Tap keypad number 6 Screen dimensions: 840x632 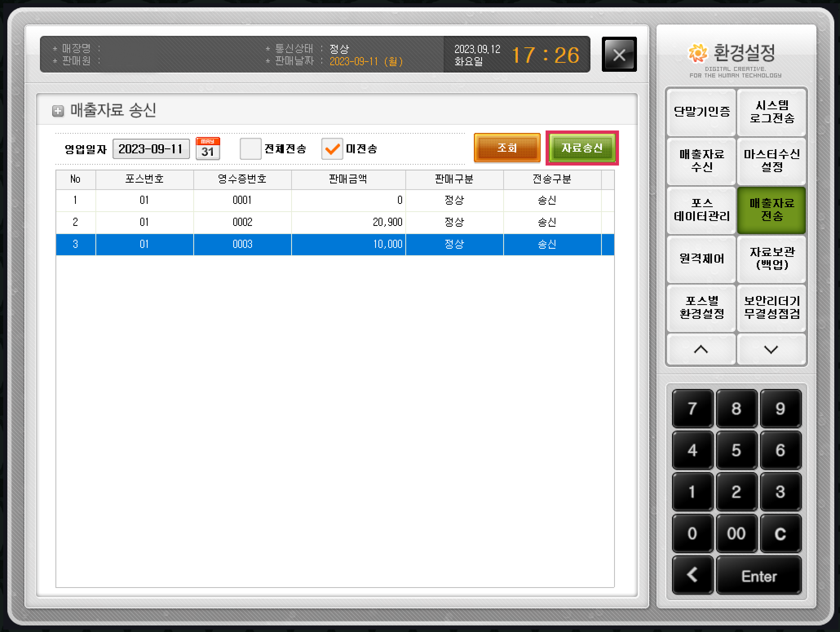click(x=780, y=450)
